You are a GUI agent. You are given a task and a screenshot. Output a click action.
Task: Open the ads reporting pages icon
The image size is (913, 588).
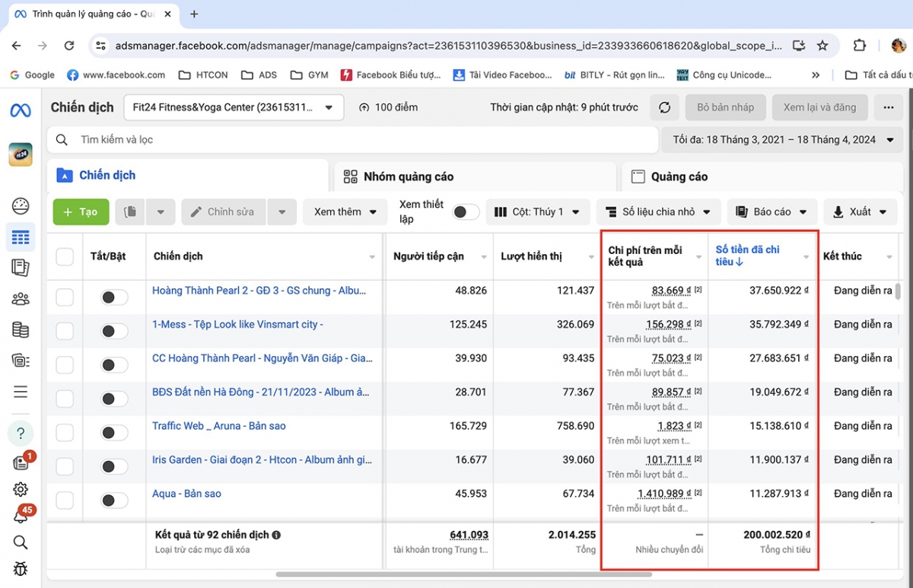click(21, 268)
